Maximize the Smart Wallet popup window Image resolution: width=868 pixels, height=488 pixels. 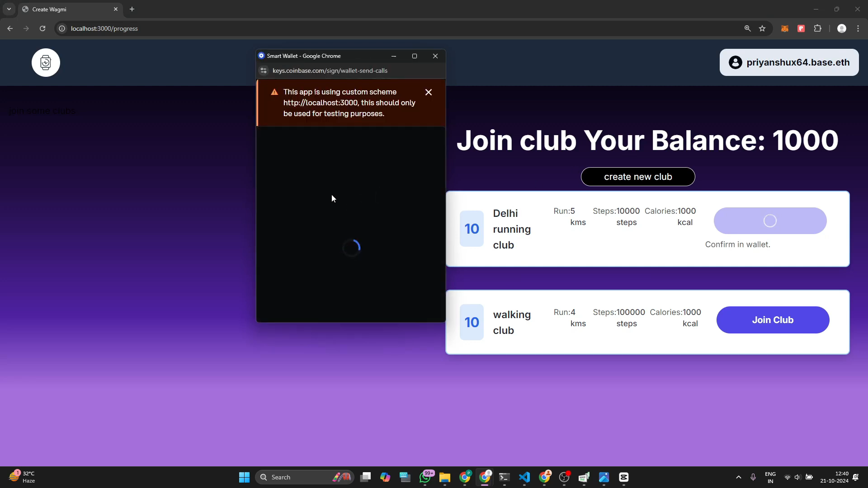(x=415, y=56)
